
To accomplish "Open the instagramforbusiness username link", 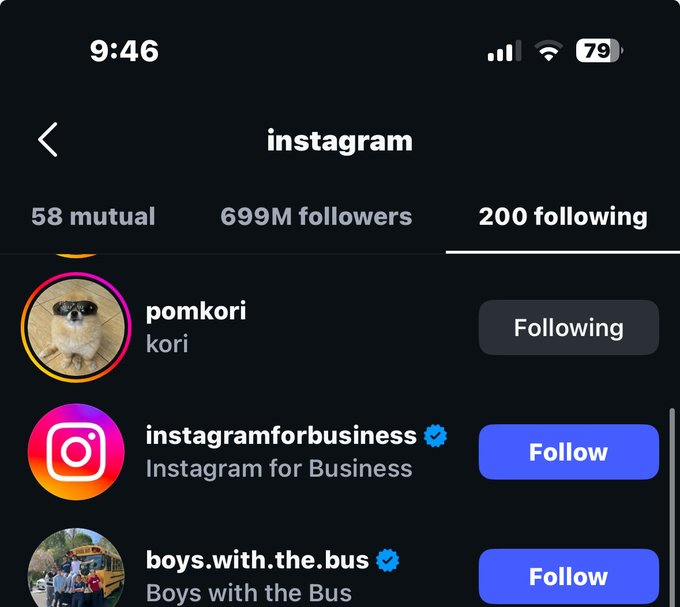I will pyautogui.click(x=281, y=436).
